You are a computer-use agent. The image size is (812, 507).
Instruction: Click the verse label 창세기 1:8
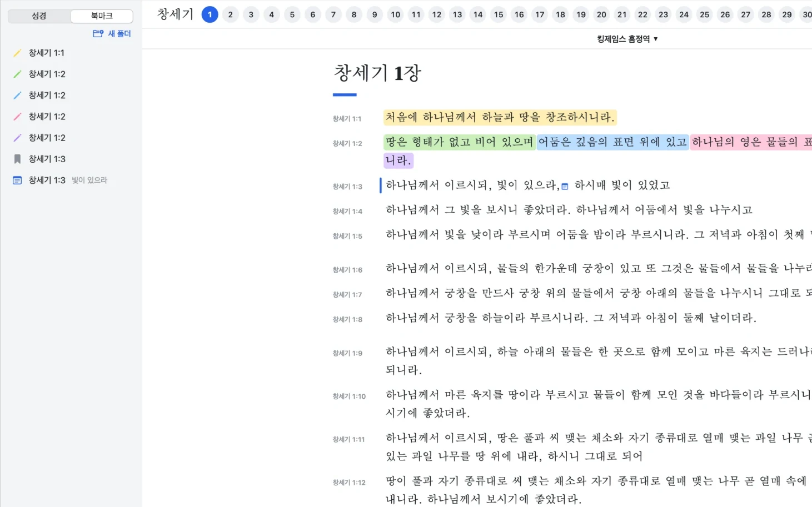(347, 320)
